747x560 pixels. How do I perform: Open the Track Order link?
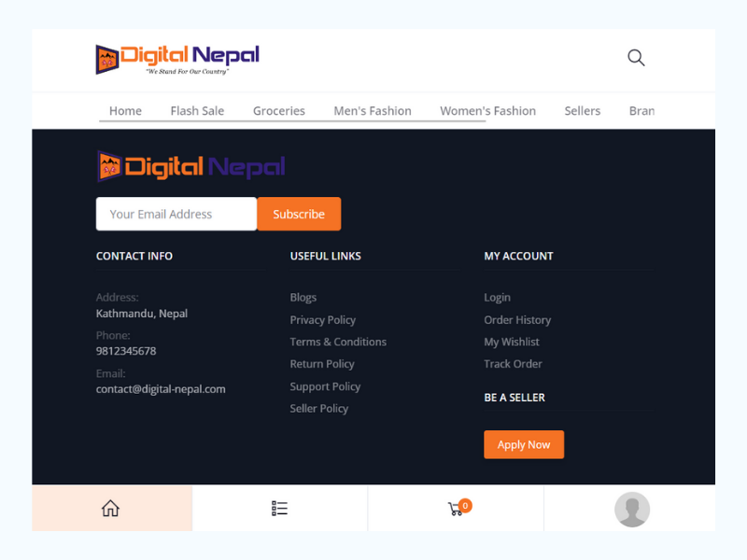513,364
